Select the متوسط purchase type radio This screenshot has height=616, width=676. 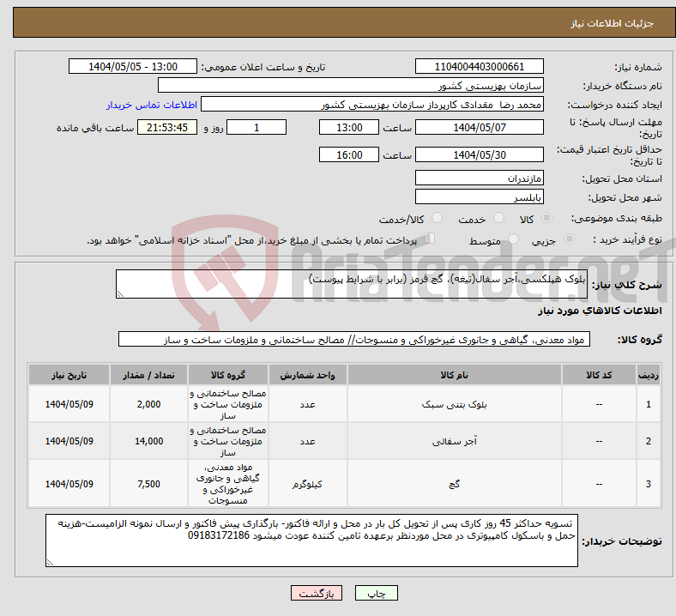[x=513, y=239]
